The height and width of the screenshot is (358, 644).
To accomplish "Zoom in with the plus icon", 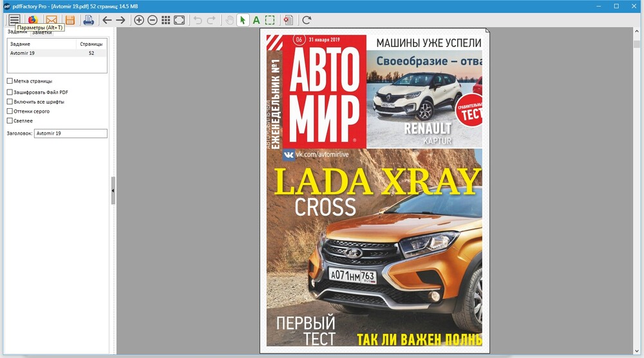I will pyautogui.click(x=139, y=20).
